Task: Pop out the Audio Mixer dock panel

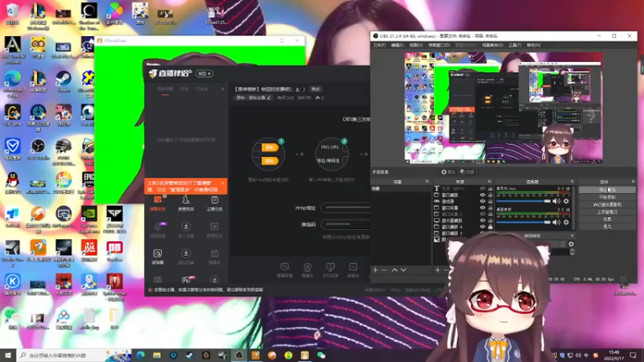Action: (572, 182)
